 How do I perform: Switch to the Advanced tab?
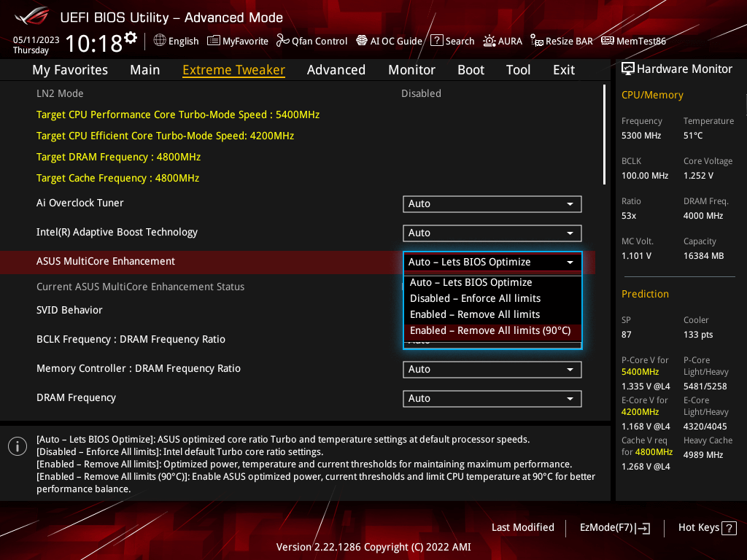(336, 70)
